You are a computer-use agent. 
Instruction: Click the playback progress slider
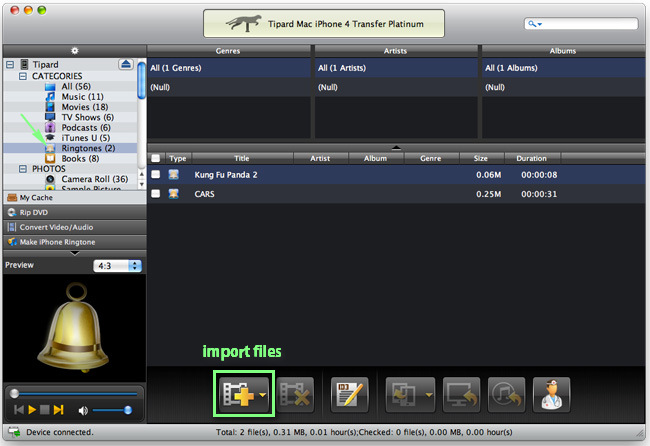pos(75,393)
